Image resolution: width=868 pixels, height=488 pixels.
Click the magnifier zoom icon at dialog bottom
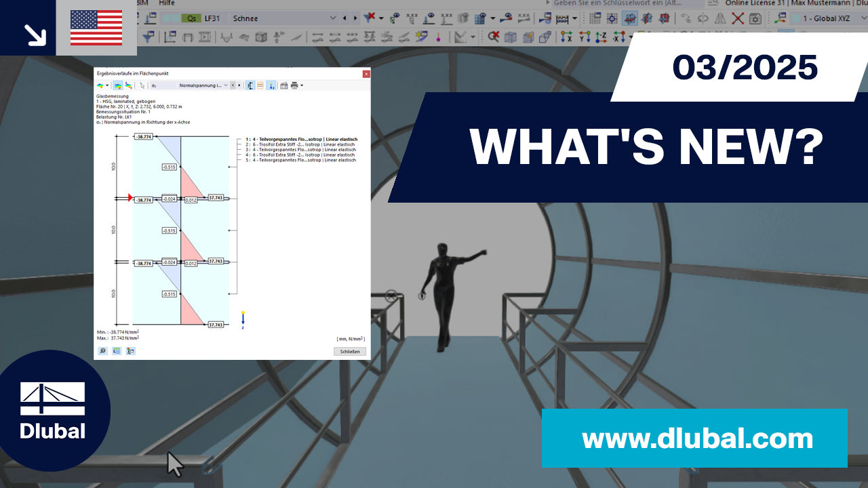[102, 350]
